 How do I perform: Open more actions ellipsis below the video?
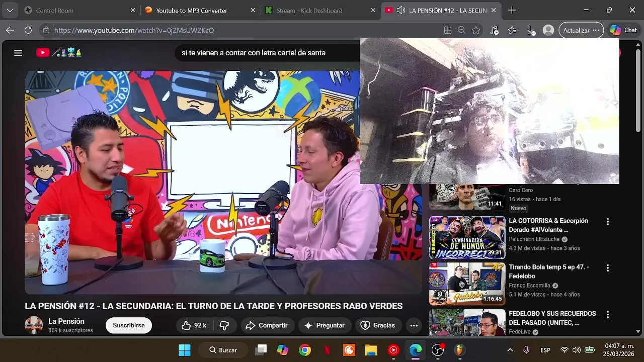(414, 325)
